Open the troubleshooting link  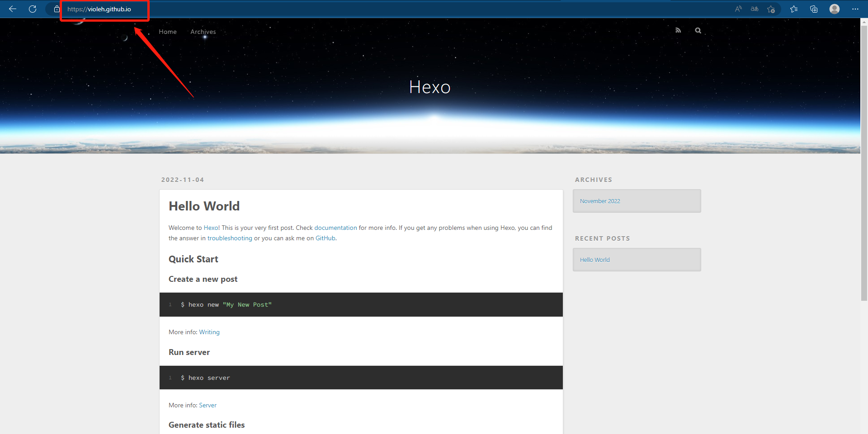click(x=230, y=238)
